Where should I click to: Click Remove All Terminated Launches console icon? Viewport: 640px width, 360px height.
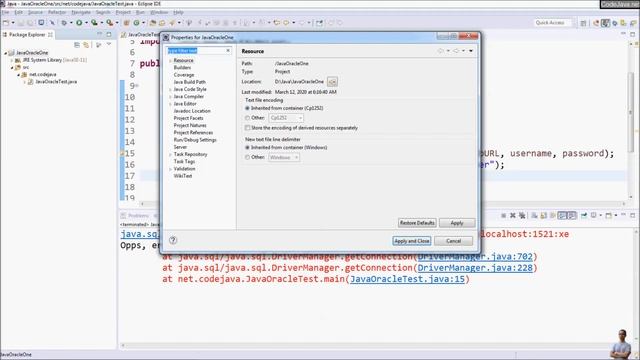[522, 216]
